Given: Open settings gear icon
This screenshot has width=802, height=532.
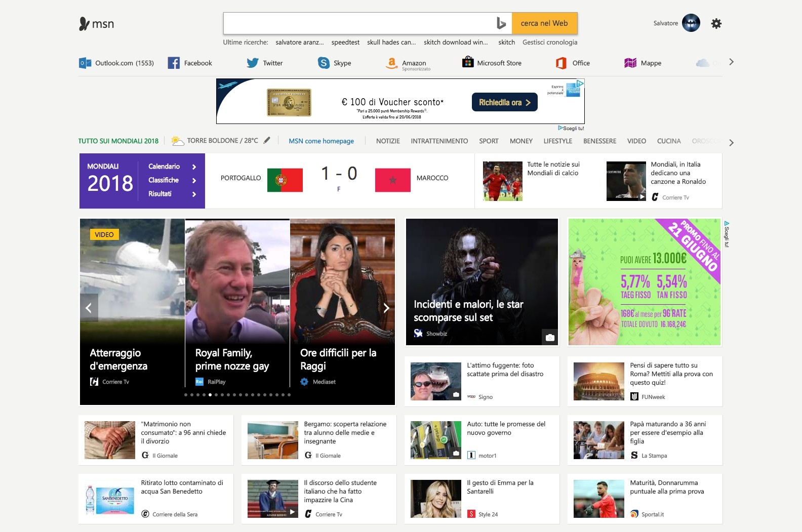Looking at the screenshot, I should (x=716, y=23).
